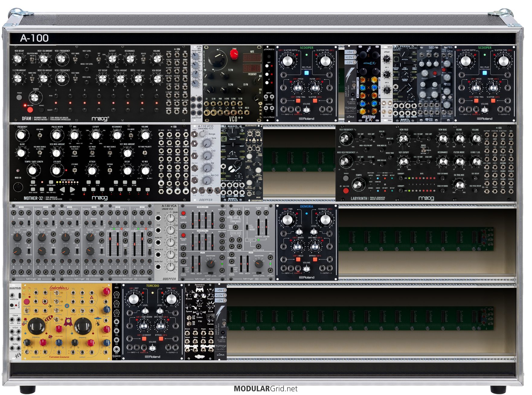
Task: Flip the DFAM SEQ PITCH MOD switch
Action: (32, 59)
